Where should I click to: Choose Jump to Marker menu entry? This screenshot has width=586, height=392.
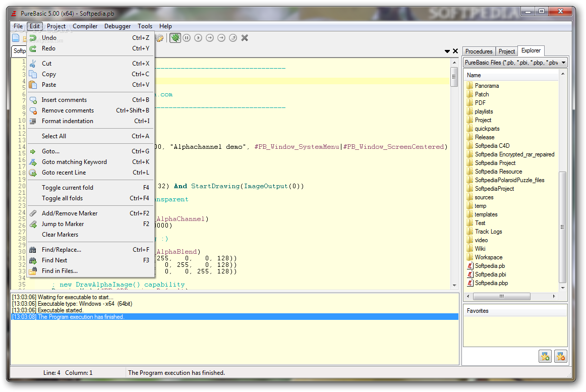tap(91, 223)
